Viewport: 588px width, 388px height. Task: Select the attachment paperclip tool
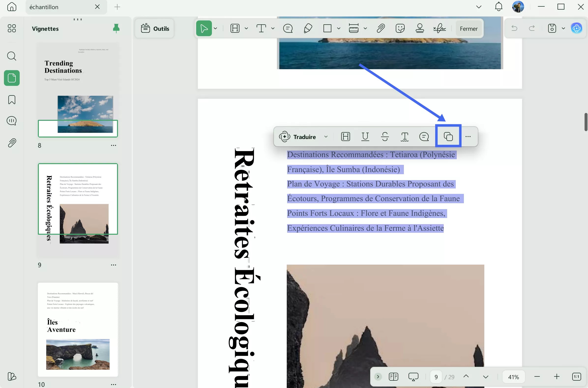(x=381, y=28)
